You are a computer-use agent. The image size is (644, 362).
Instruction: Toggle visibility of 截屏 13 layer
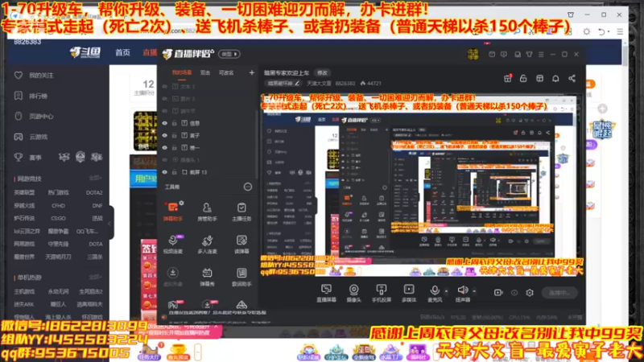pos(165,172)
